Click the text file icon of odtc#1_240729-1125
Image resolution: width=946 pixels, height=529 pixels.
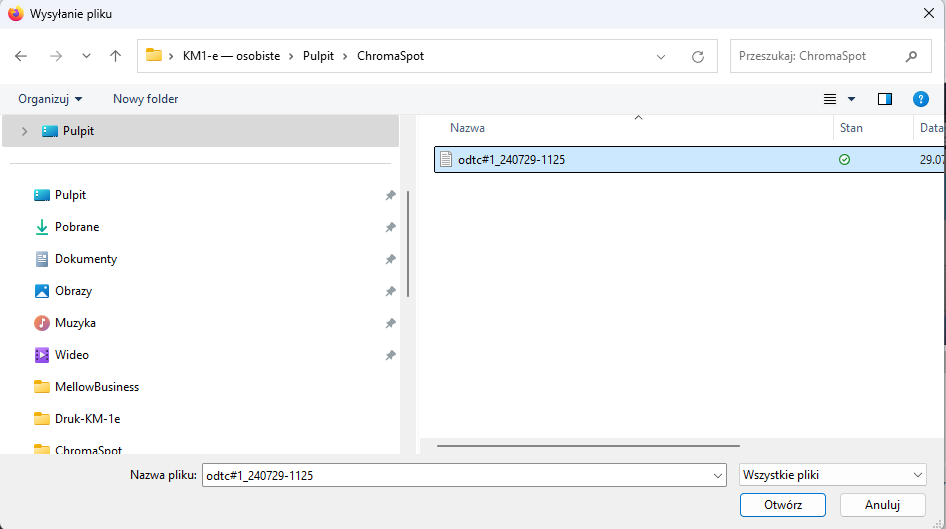446,160
